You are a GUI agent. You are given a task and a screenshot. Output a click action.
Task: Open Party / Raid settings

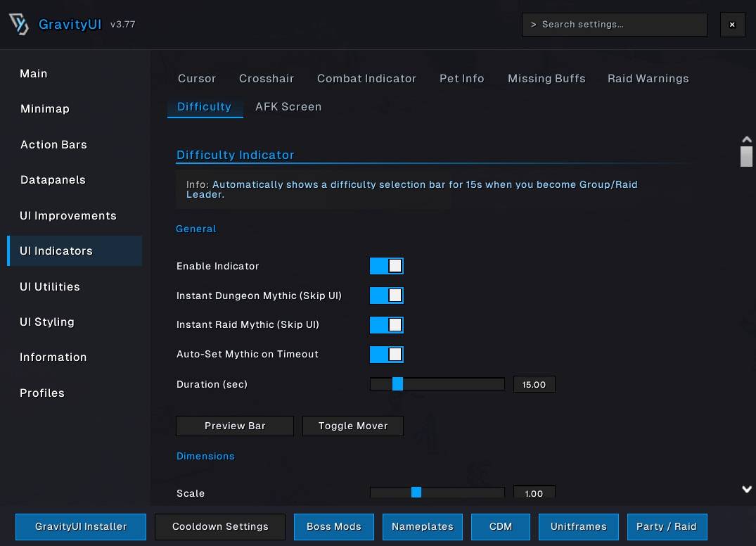click(x=667, y=527)
